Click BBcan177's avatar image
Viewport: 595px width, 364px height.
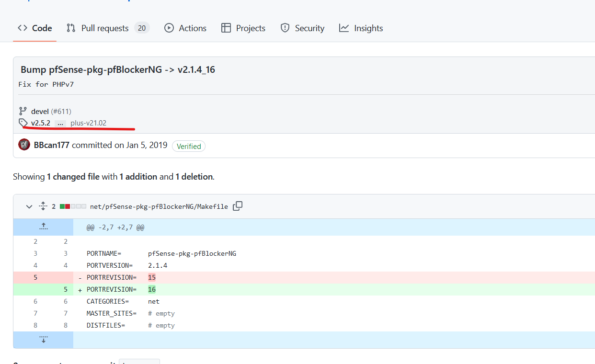click(24, 145)
